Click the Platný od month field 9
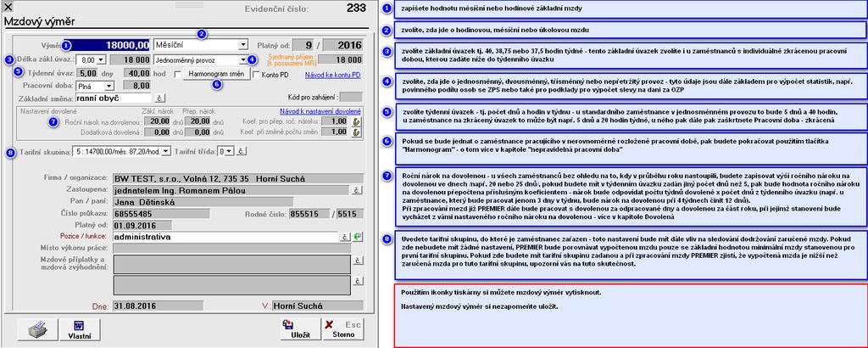This screenshot has width=868, height=348. (x=304, y=45)
